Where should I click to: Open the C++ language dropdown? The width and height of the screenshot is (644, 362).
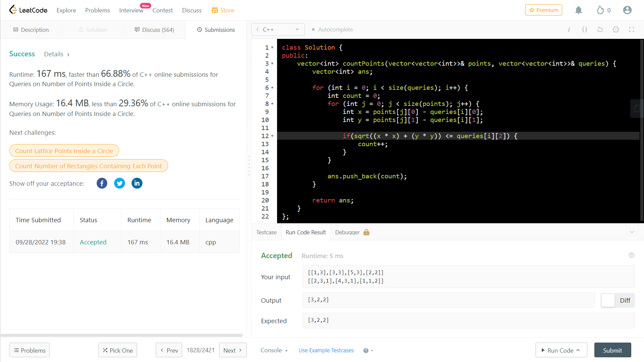pyautogui.click(x=278, y=29)
